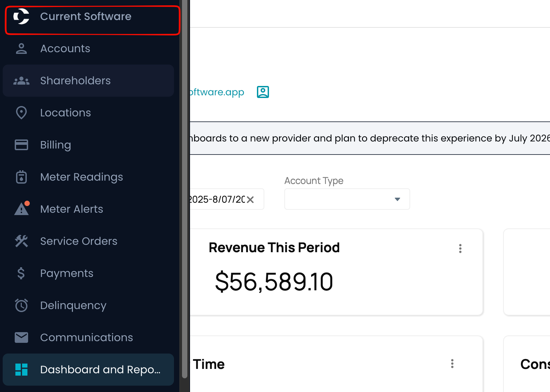Open the contact card icon beside link
The height and width of the screenshot is (392, 550).
pyautogui.click(x=263, y=92)
